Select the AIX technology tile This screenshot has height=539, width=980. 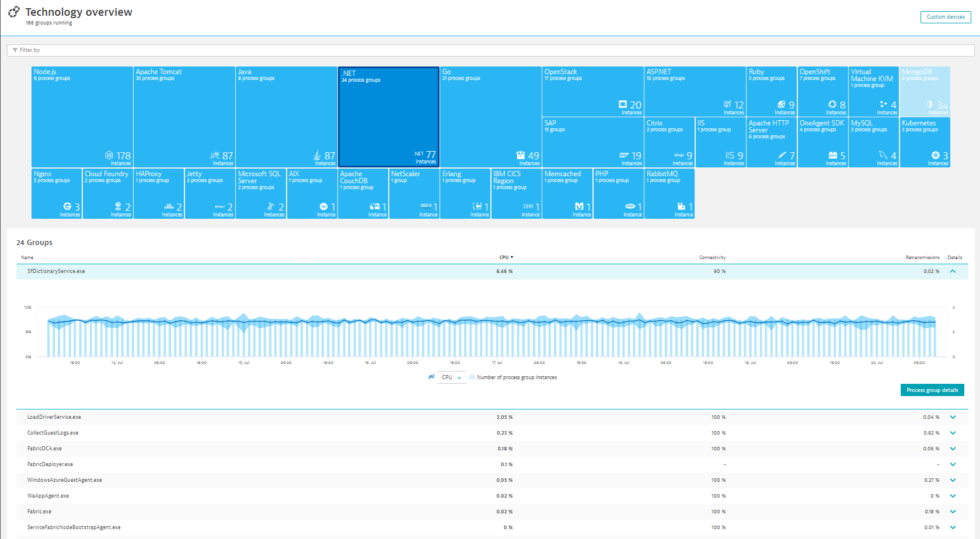click(x=312, y=194)
